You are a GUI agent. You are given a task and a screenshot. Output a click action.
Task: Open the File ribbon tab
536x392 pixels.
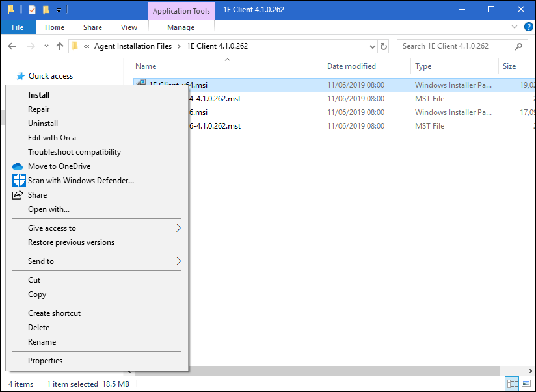tap(18, 27)
